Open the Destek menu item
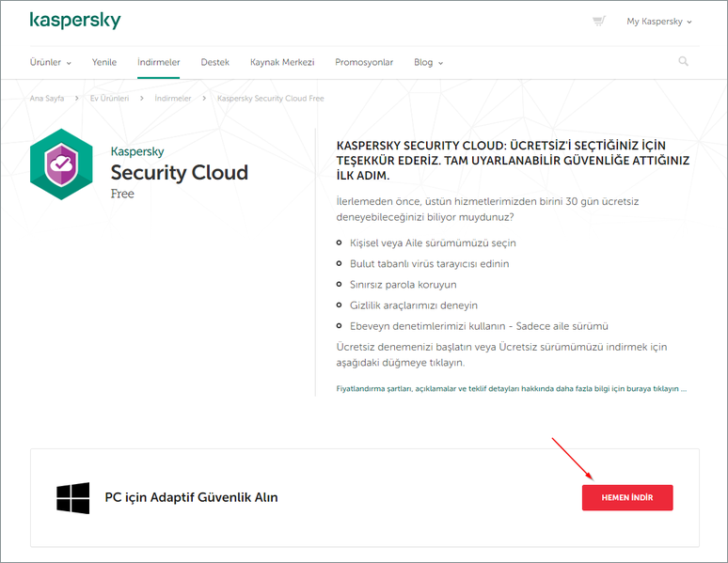The height and width of the screenshot is (563, 728). tap(214, 62)
